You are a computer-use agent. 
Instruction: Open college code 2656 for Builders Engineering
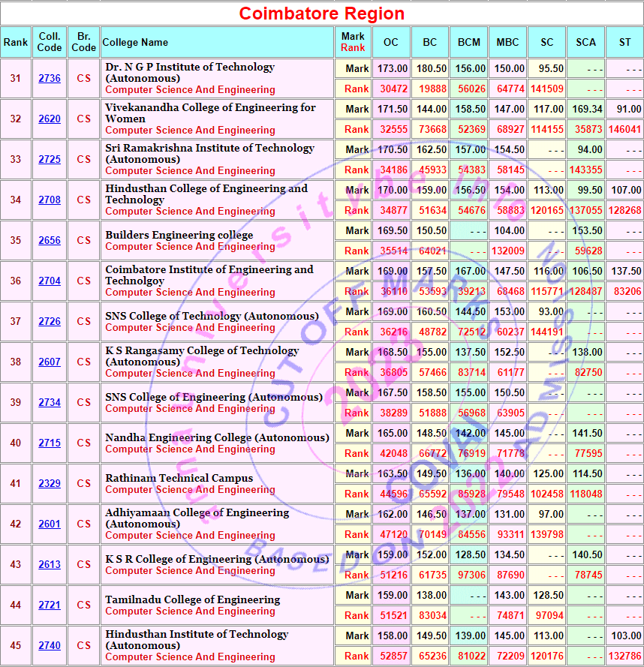[x=50, y=241]
